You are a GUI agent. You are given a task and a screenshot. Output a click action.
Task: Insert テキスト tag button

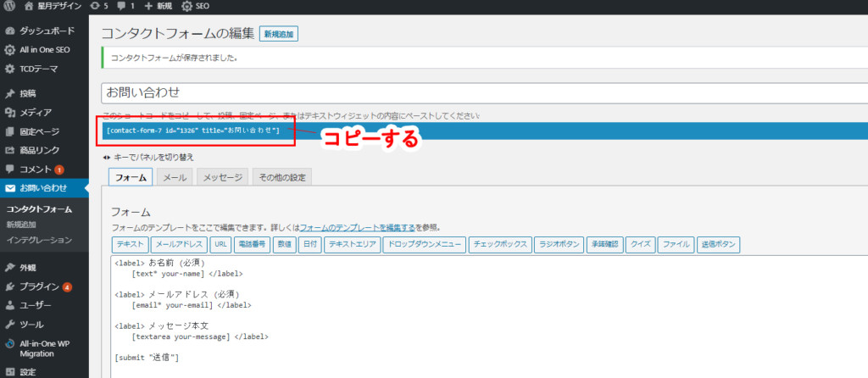(x=130, y=244)
